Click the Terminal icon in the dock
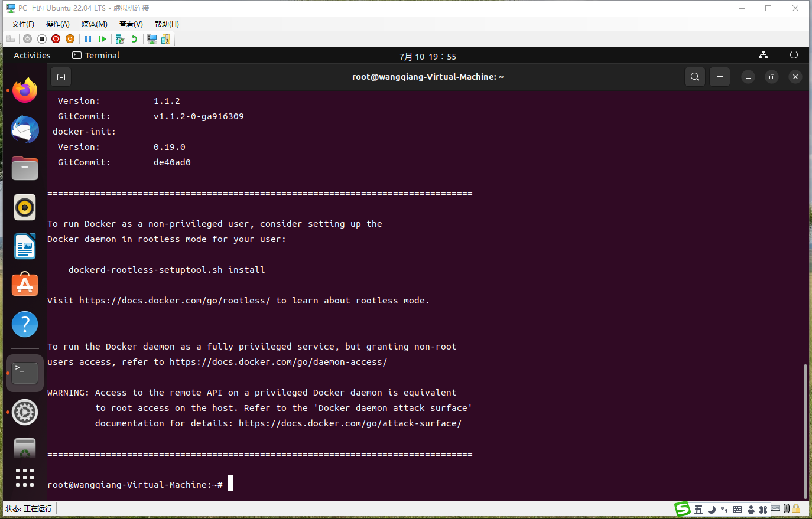 25,373
